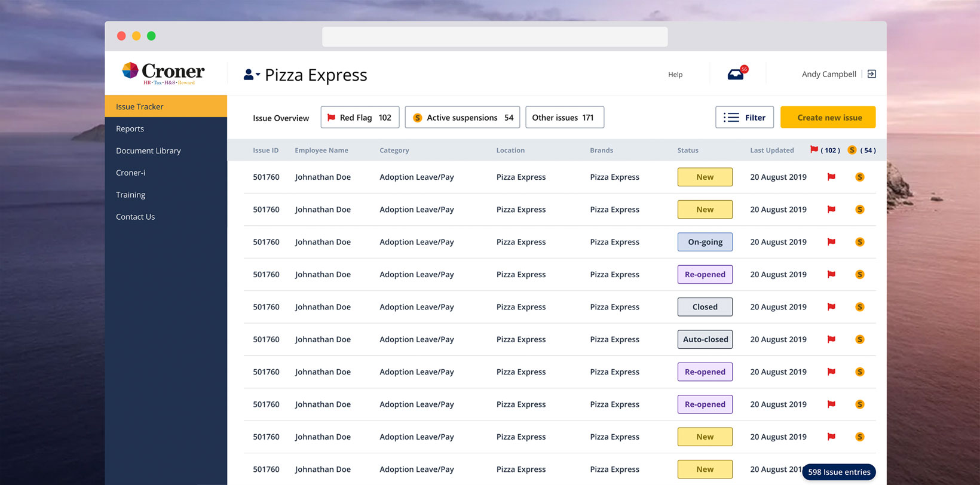
Task: Click the 598 Issue entries badge
Action: click(839, 472)
